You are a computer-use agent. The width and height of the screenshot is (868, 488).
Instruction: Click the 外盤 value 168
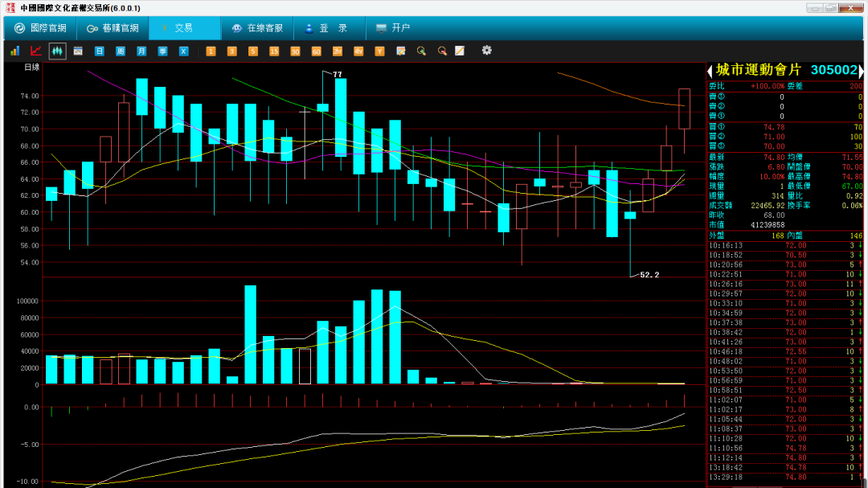click(x=778, y=236)
